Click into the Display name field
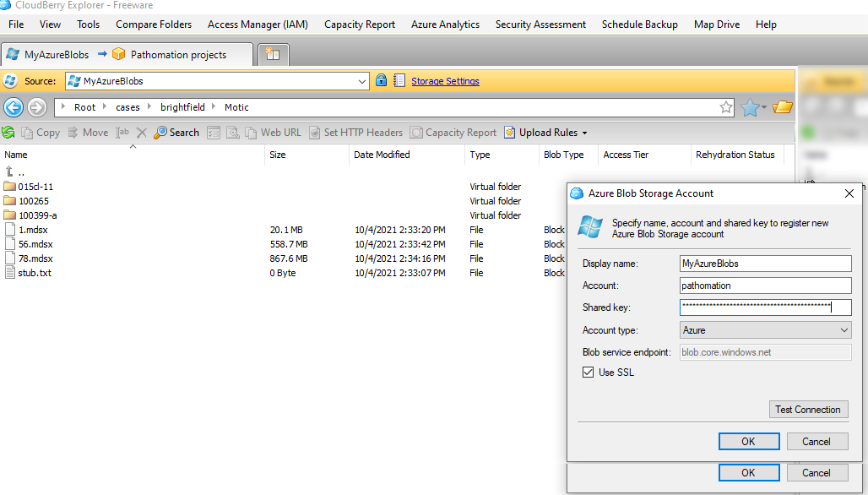The image size is (868, 495). coord(765,264)
